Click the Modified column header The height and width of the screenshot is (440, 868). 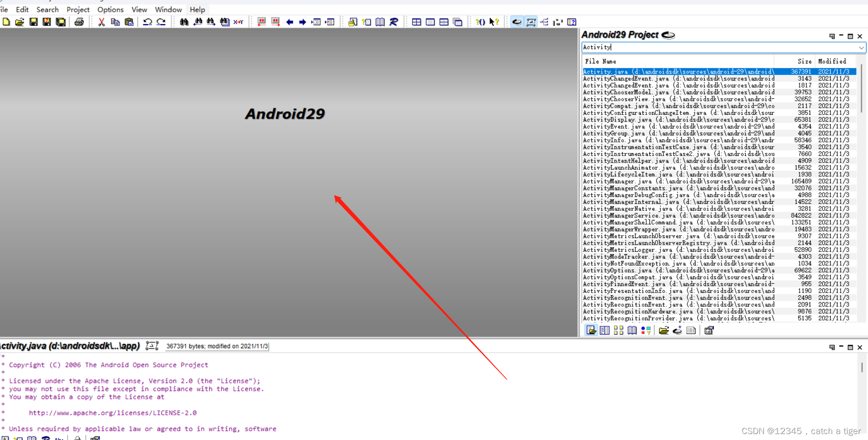click(x=835, y=61)
